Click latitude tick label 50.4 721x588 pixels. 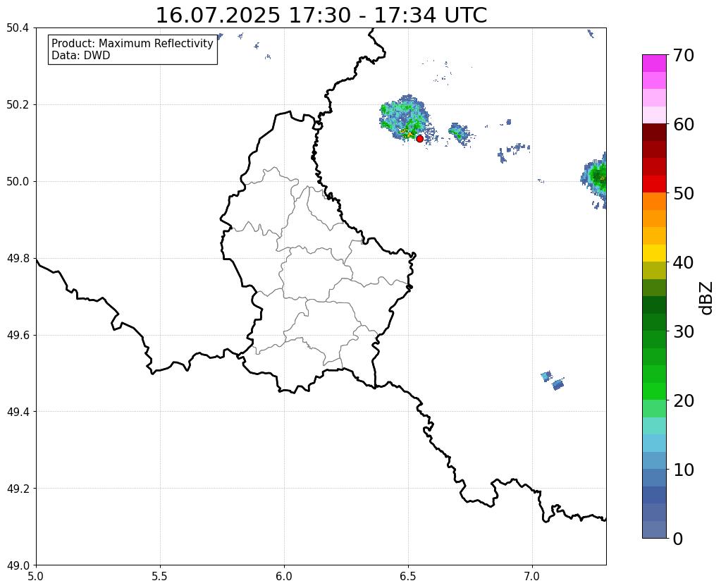coord(18,28)
